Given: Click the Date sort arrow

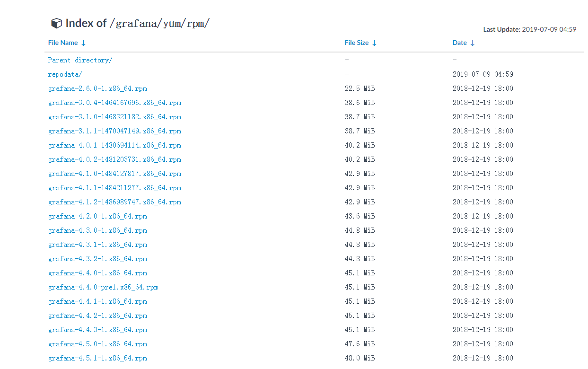Looking at the screenshot, I should pos(473,43).
